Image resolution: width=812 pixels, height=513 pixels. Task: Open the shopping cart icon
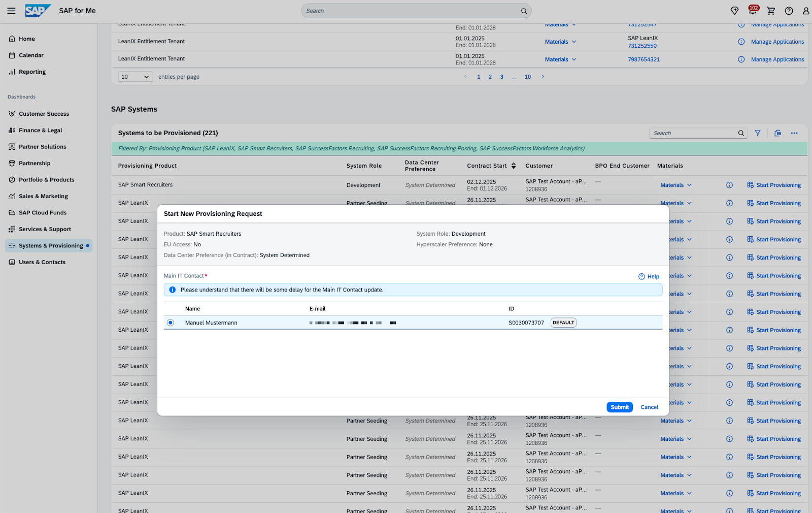771,11
